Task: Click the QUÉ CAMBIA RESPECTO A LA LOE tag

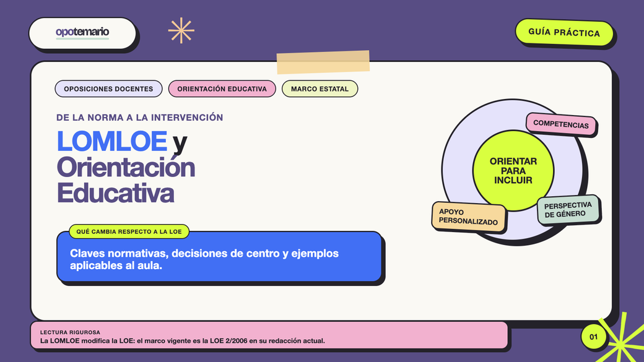Action: click(129, 231)
